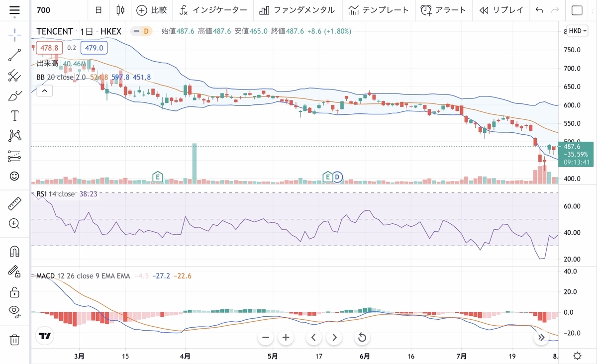Click the 比較 compare button

(x=152, y=10)
